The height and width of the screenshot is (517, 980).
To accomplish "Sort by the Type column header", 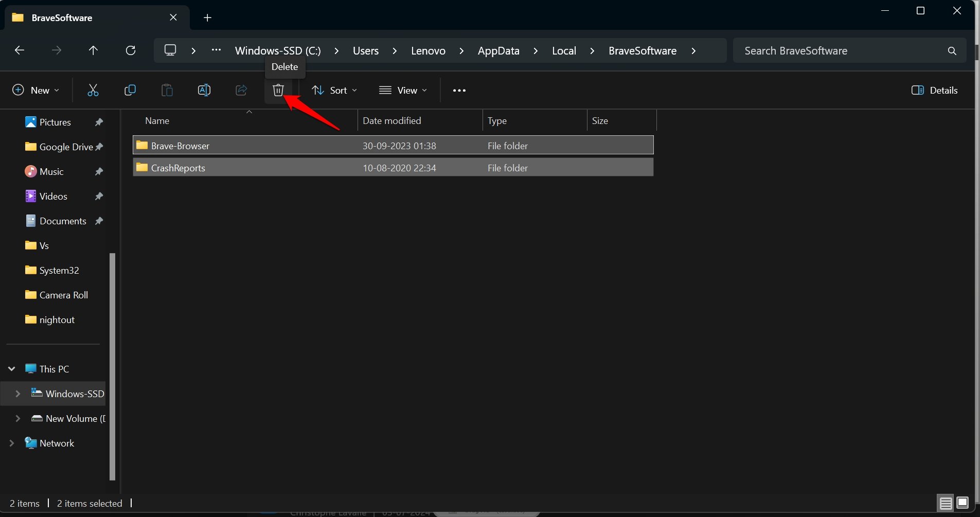I will point(535,121).
